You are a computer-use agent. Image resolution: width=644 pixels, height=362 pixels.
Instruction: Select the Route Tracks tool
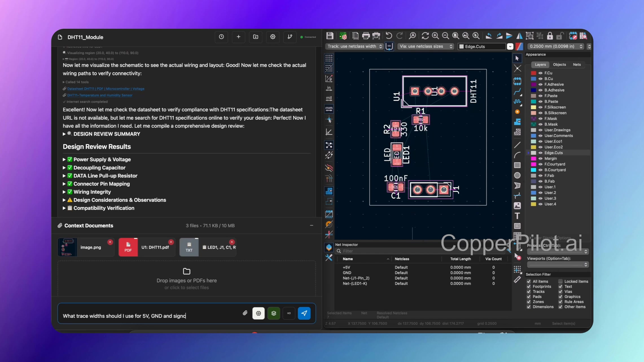[x=517, y=92]
